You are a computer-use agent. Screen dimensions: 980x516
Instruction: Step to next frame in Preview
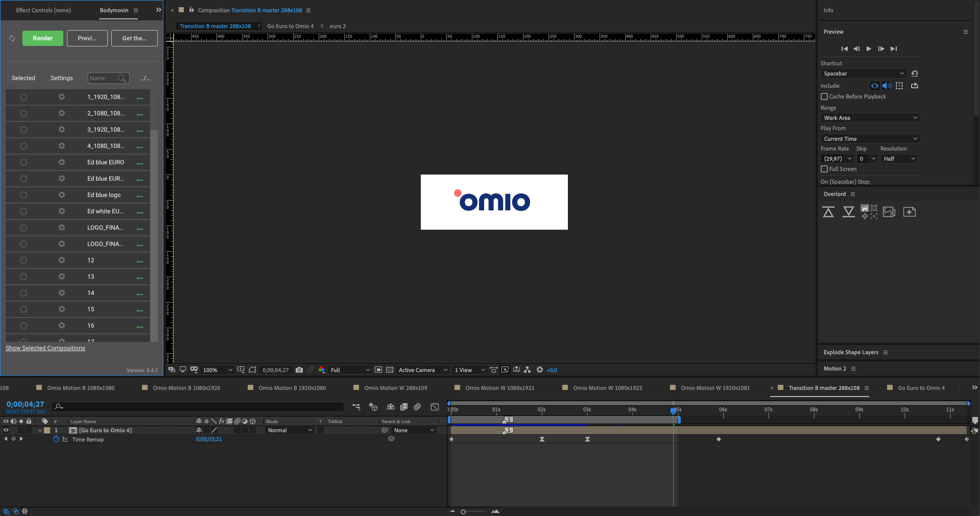click(x=881, y=49)
